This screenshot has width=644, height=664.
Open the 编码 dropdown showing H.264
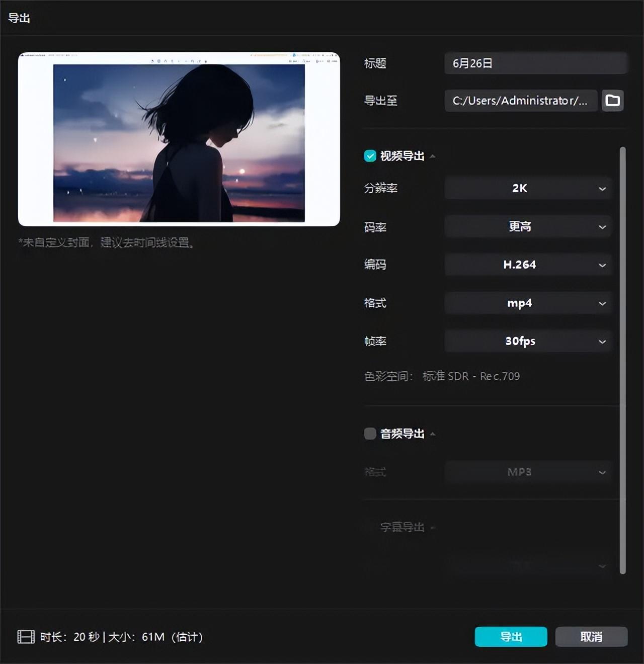[527, 265]
